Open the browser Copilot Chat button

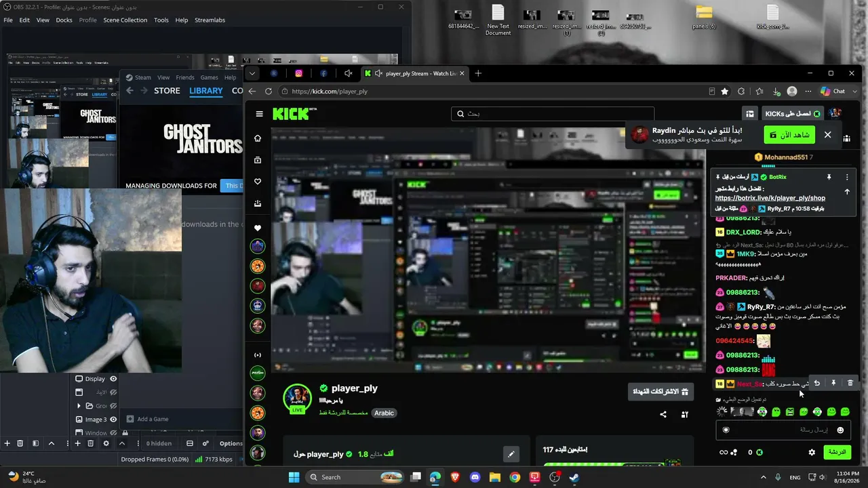[833, 91]
